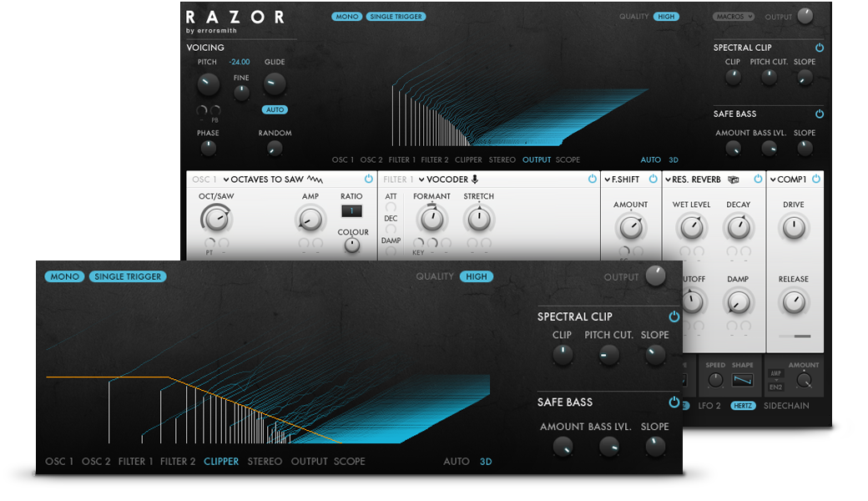Click the Res. Reverb effect icon
Screen dimensions: 868x501
click(734, 180)
